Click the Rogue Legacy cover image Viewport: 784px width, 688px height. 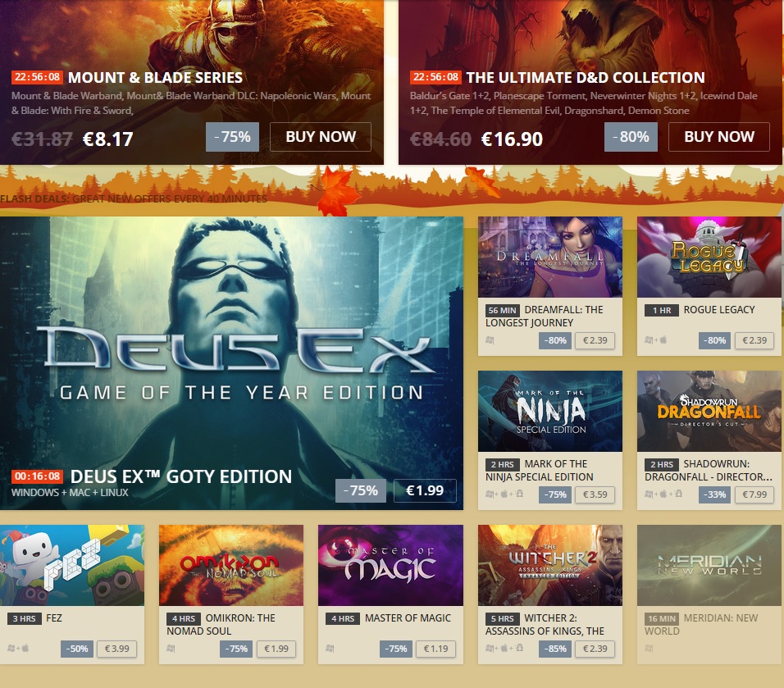pos(709,257)
